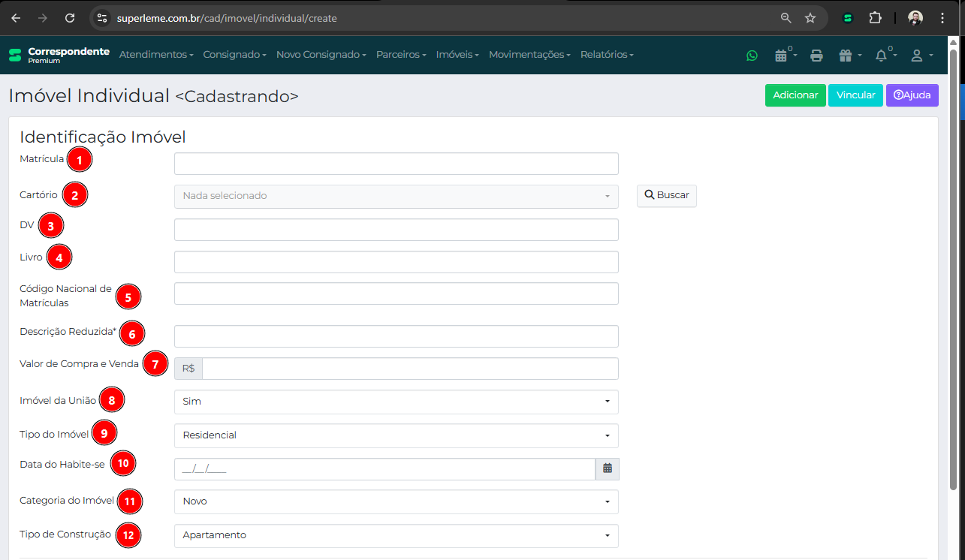965x560 pixels.
Task: Open the Categoria do Imóvel dropdown
Action: 396,501
